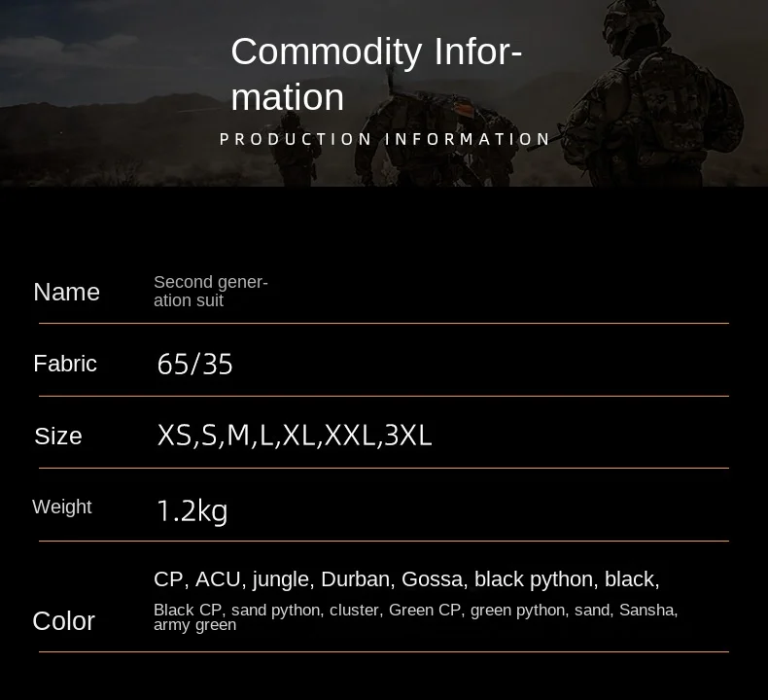Click the Fabric row label
Viewport: 768px width, 700px height.
tap(65, 364)
